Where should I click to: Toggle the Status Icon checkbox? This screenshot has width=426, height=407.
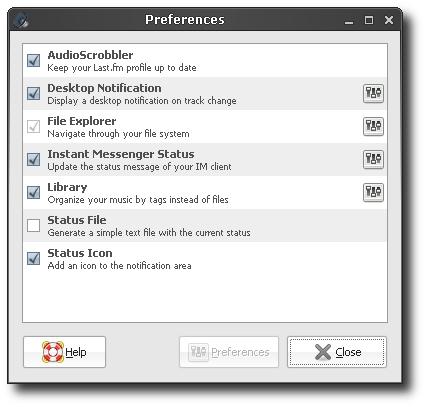(33, 258)
